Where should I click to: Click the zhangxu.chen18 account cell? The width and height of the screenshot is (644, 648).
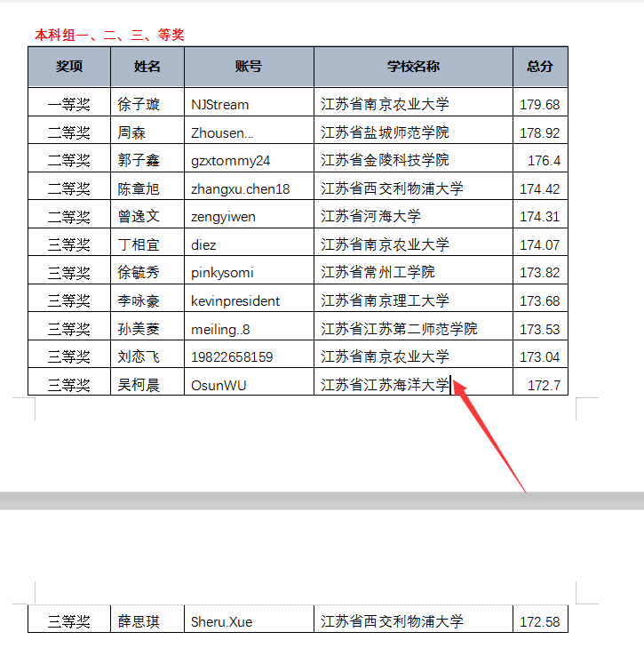point(240,188)
